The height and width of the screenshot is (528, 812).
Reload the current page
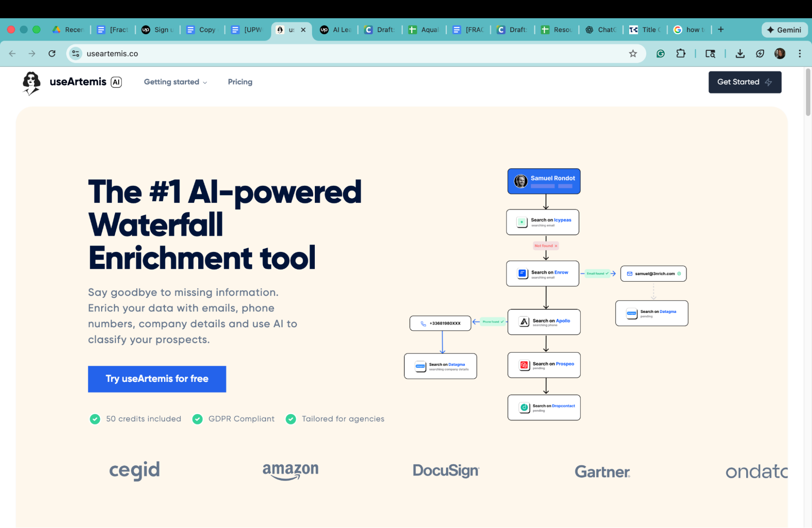click(x=52, y=54)
